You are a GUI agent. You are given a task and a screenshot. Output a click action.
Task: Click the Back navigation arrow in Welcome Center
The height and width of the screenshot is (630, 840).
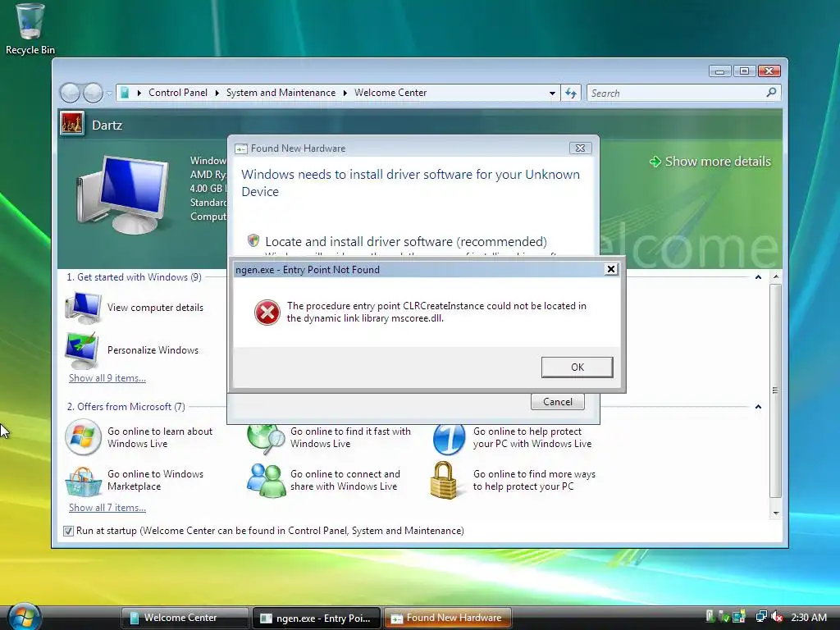70,93
